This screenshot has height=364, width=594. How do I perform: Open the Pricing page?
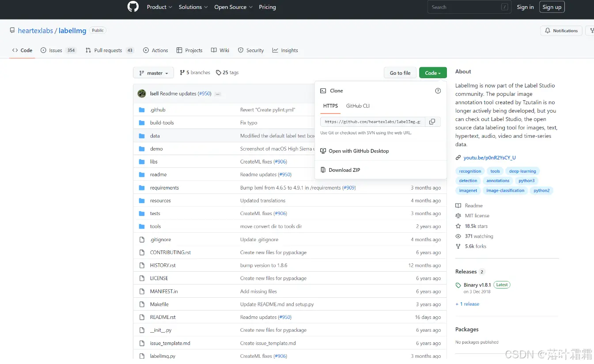pyautogui.click(x=267, y=7)
